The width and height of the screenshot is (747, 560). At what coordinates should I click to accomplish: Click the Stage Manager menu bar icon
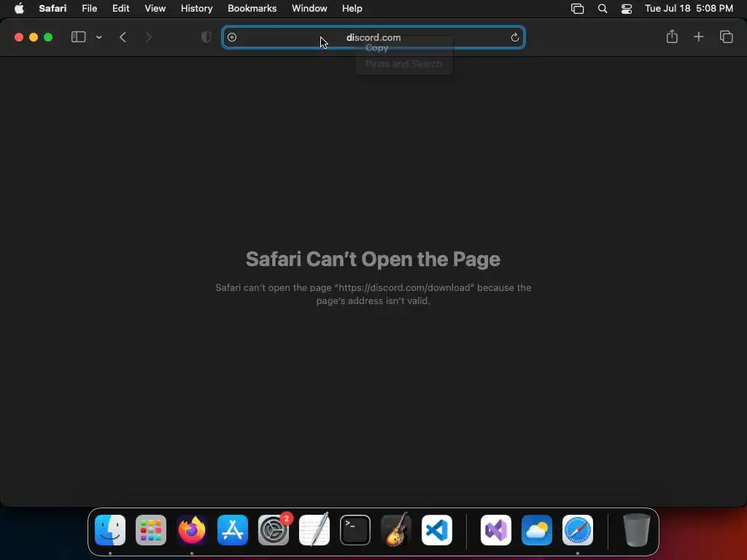pos(578,8)
